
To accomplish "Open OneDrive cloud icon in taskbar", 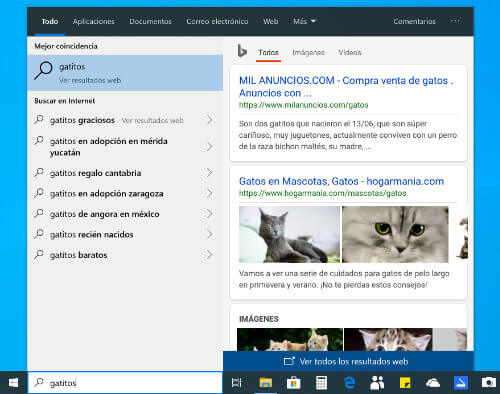I will 433,383.
